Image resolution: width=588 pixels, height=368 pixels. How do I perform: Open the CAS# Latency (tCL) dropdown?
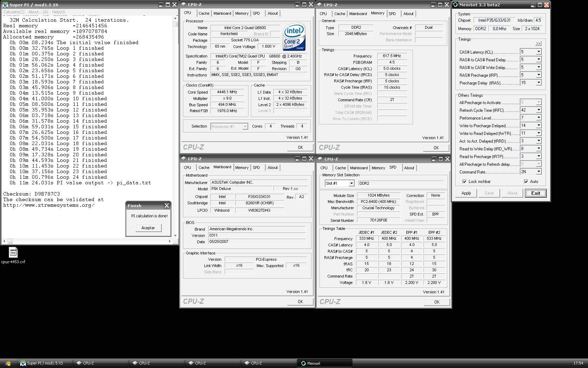coord(539,52)
